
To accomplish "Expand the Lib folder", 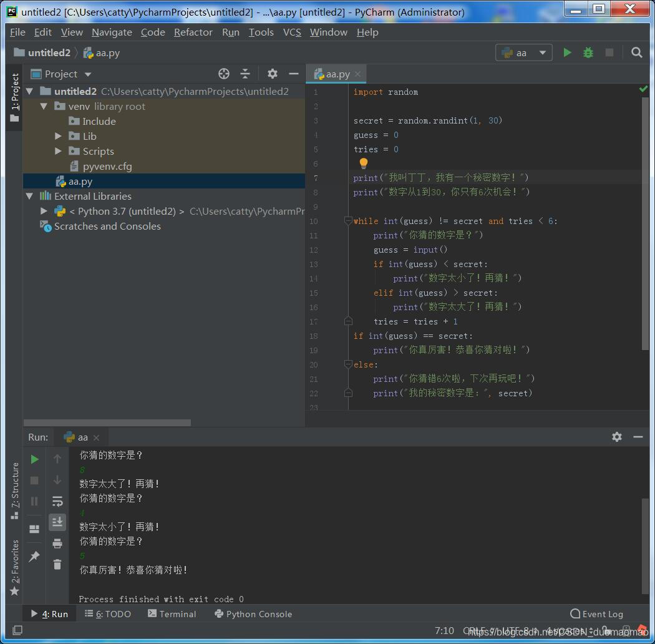I will click(58, 136).
